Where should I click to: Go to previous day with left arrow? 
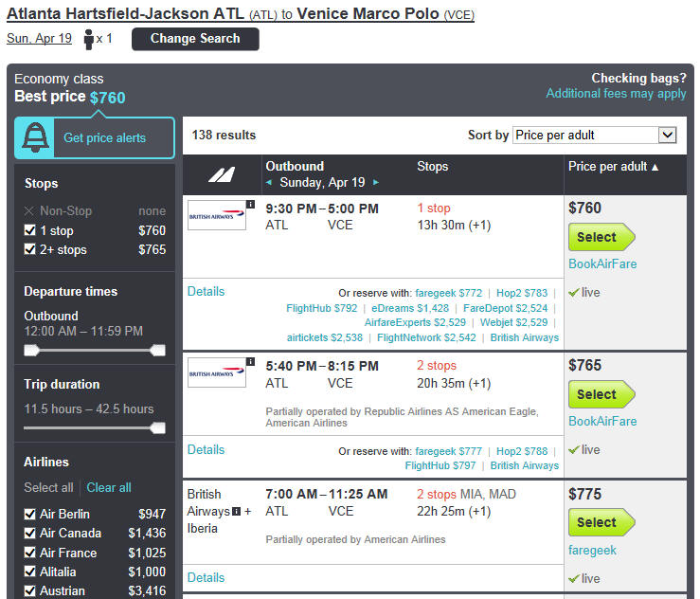pyautogui.click(x=269, y=182)
